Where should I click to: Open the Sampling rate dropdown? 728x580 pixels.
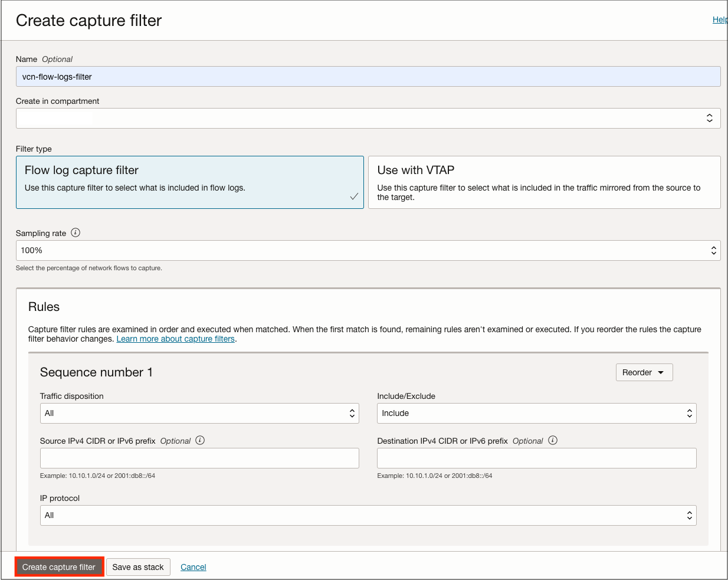(368, 251)
